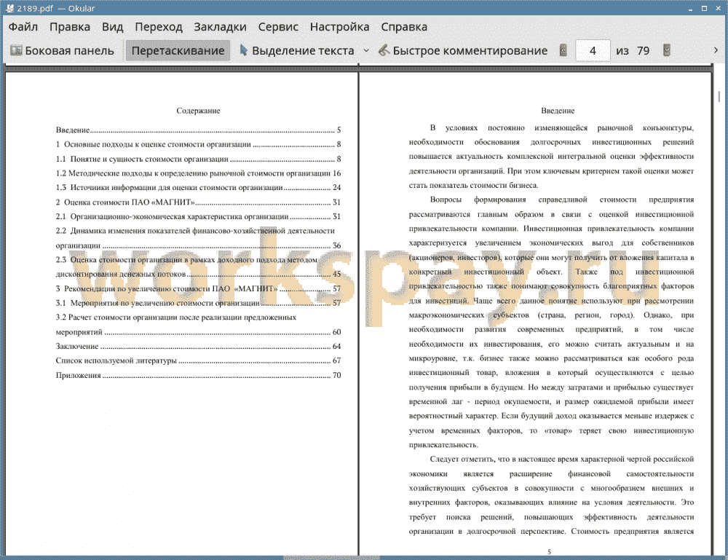Click the 'Приложения' contents entry
728x560 pixels.
coord(198,375)
